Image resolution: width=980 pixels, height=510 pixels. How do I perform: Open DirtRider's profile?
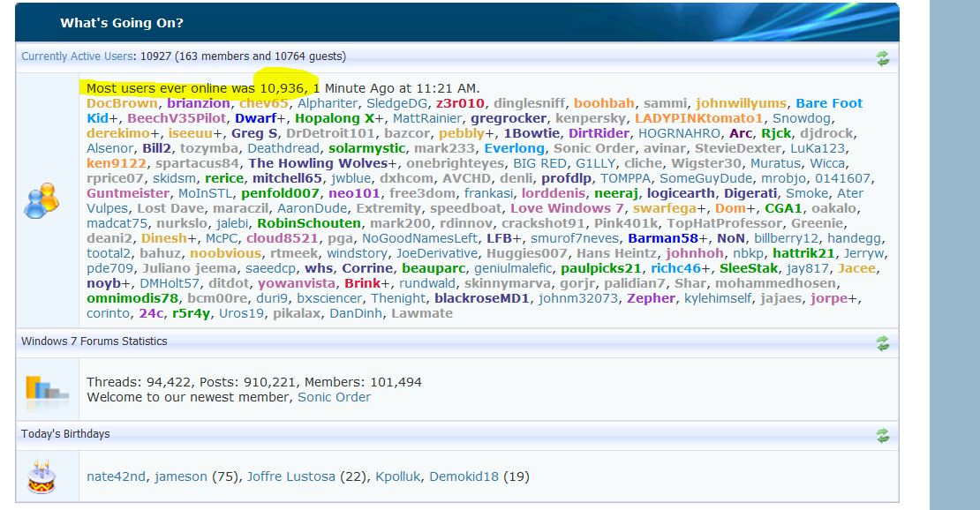[599, 133]
